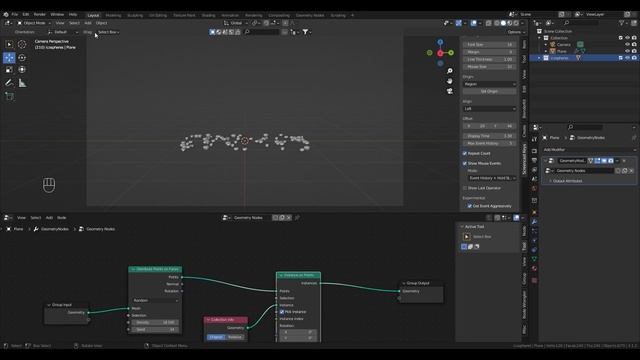
Task: Toggle icosphere collection render camera icon
Action: (x=634, y=58)
